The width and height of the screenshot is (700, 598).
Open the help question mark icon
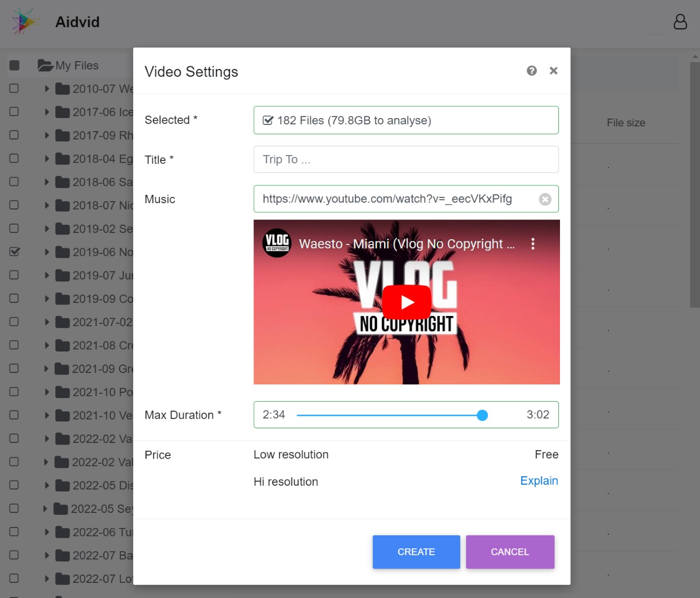click(532, 71)
